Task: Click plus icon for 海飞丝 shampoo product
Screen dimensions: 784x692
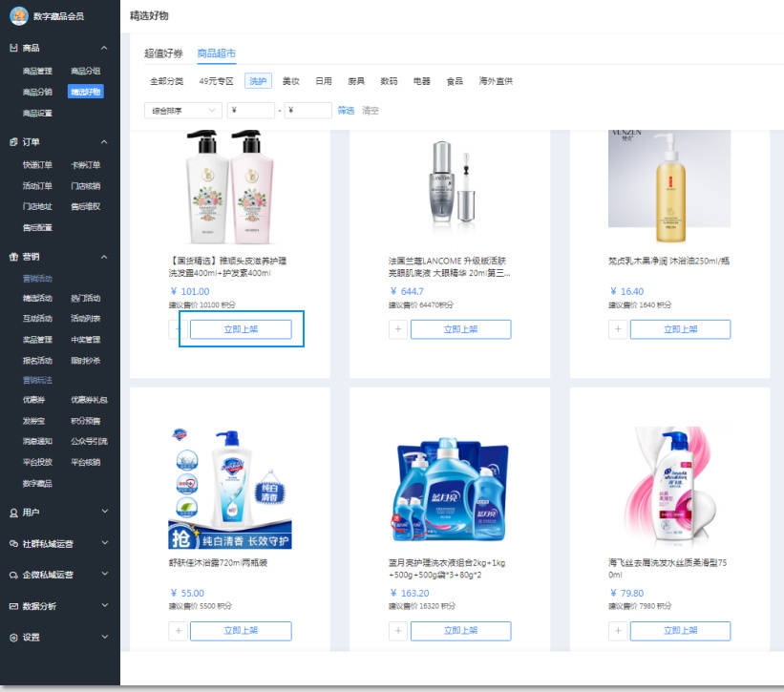Action: click(618, 631)
